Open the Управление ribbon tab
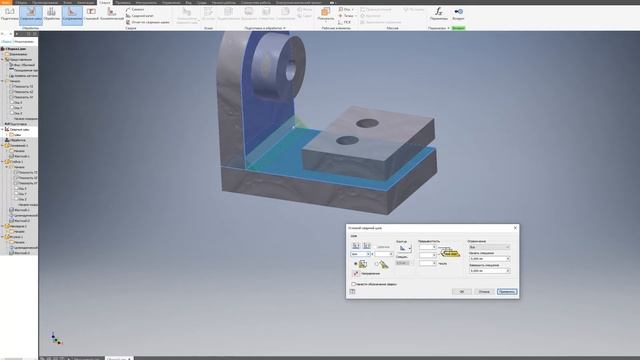Screen dimensions: 640x360 coord(171,2)
